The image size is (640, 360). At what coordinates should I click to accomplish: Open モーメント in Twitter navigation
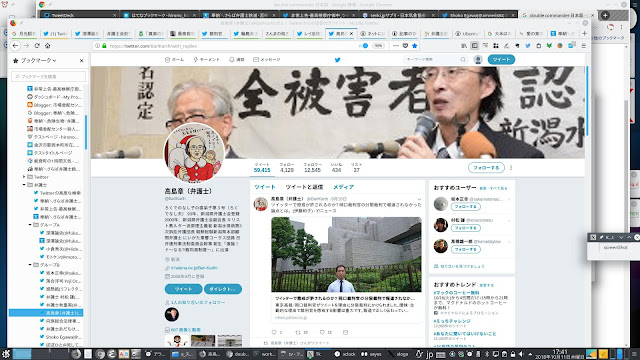(207, 60)
